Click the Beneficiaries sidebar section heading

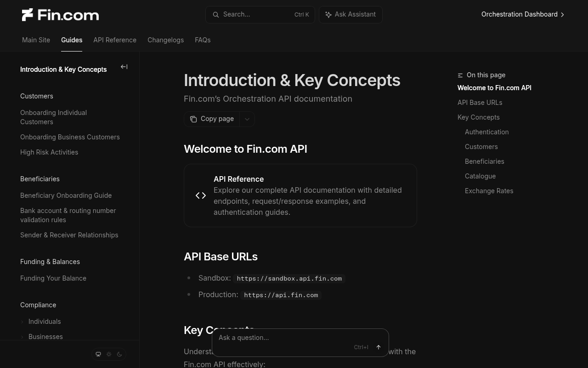pos(40,179)
